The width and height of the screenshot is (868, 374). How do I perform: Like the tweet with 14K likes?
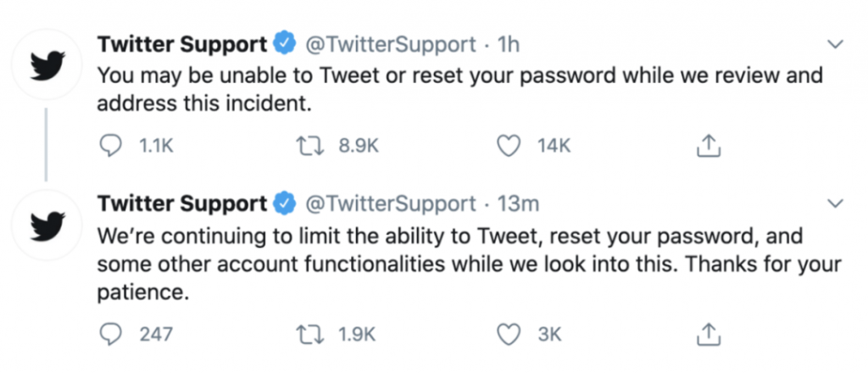click(509, 146)
